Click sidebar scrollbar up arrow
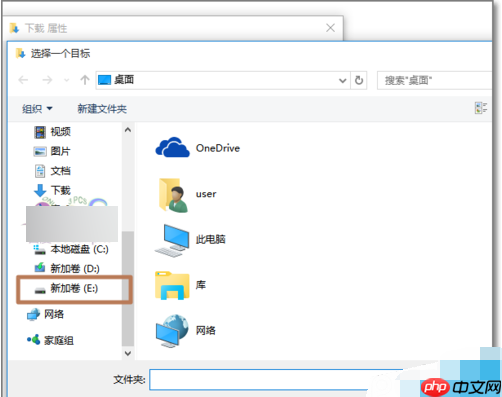Screen dimensions: 502x397 [128, 130]
